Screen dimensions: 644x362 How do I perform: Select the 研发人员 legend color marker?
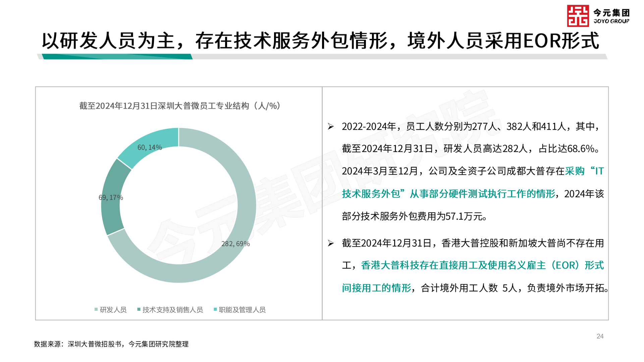96,309
